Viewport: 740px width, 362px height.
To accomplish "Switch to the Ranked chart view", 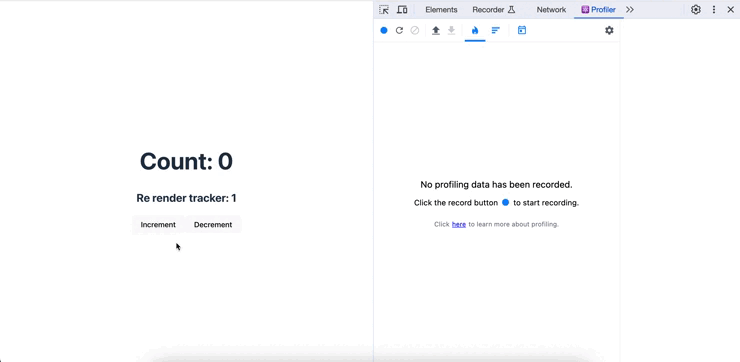I will point(496,30).
